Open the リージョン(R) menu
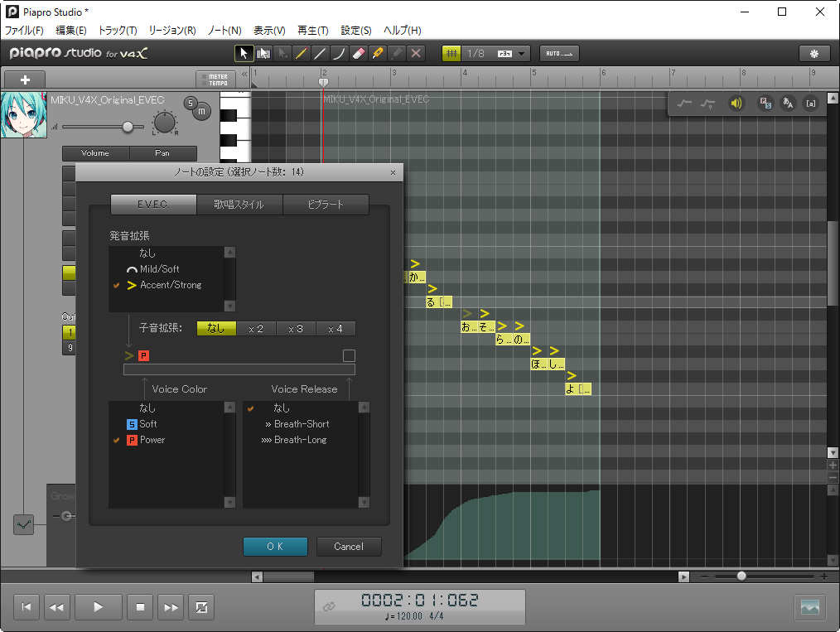 click(x=172, y=31)
